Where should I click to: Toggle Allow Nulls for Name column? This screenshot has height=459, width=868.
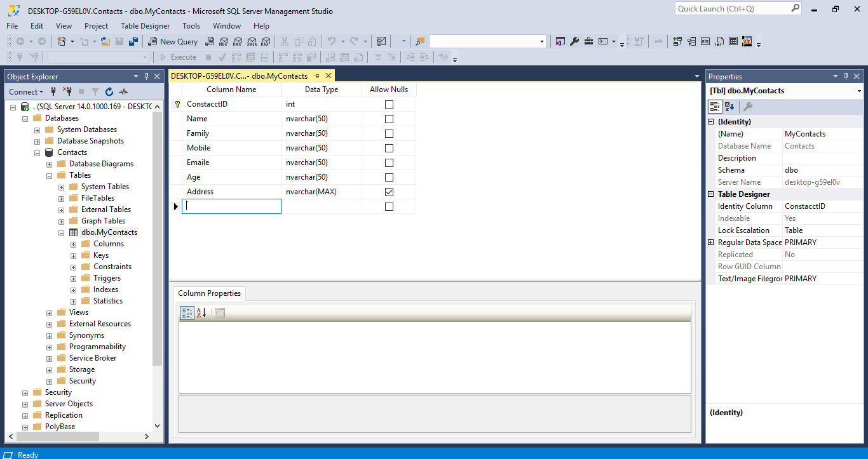[x=389, y=119]
